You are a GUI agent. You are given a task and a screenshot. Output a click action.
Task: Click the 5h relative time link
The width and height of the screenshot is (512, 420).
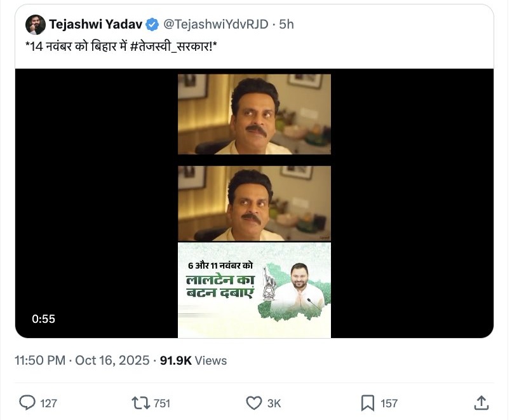[x=287, y=25]
